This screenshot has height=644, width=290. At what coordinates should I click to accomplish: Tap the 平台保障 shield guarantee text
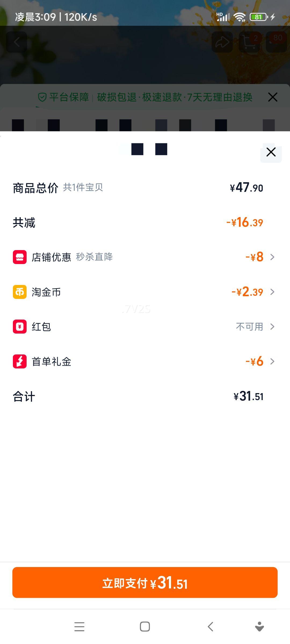pyautogui.click(x=64, y=97)
